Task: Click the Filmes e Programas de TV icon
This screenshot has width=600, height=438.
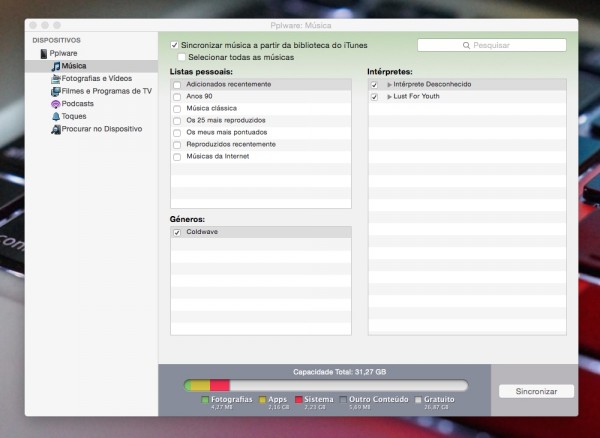Action: pyautogui.click(x=56, y=91)
